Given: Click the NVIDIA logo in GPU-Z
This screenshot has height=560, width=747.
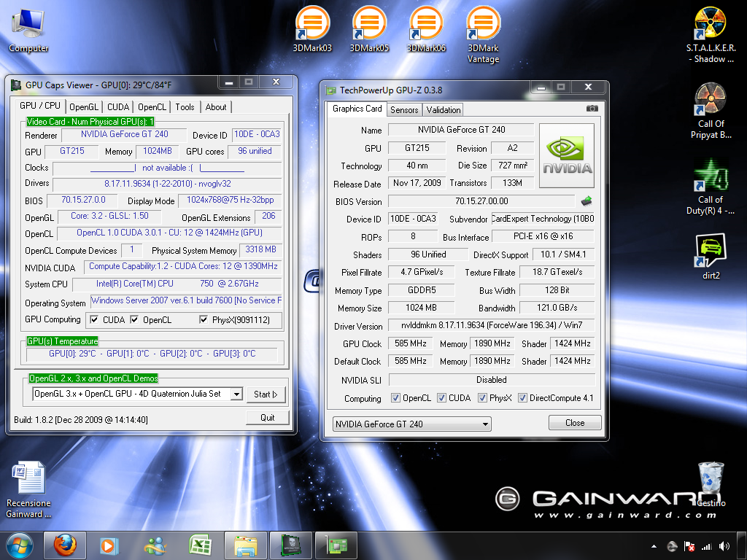Looking at the screenshot, I should click(x=566, y=155).
